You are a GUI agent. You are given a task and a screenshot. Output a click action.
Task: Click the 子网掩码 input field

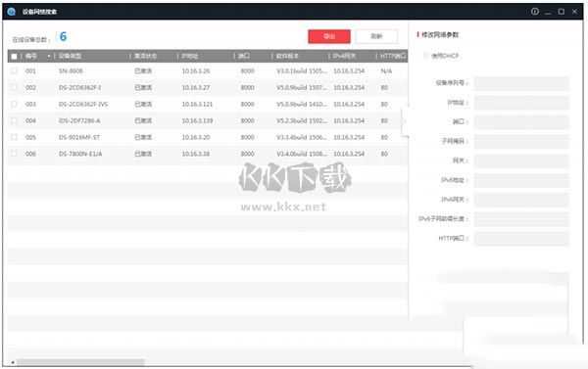pos(521,142)
